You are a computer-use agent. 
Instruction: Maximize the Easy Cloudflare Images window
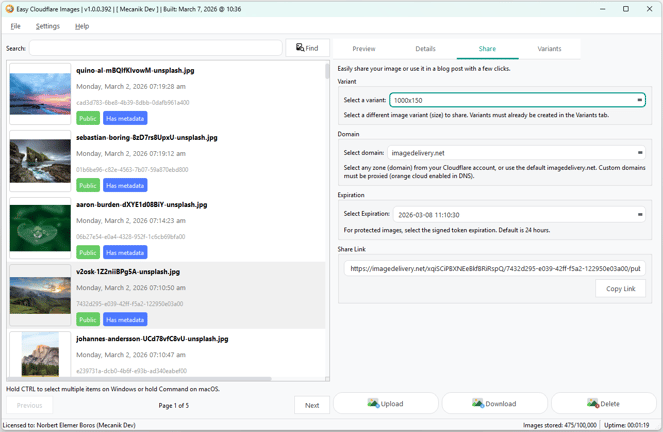626,9
